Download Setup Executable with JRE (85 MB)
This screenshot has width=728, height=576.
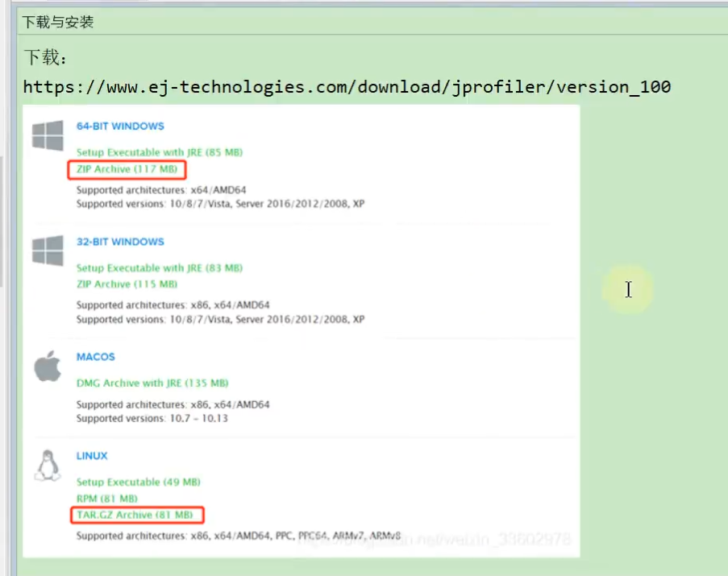160,152
